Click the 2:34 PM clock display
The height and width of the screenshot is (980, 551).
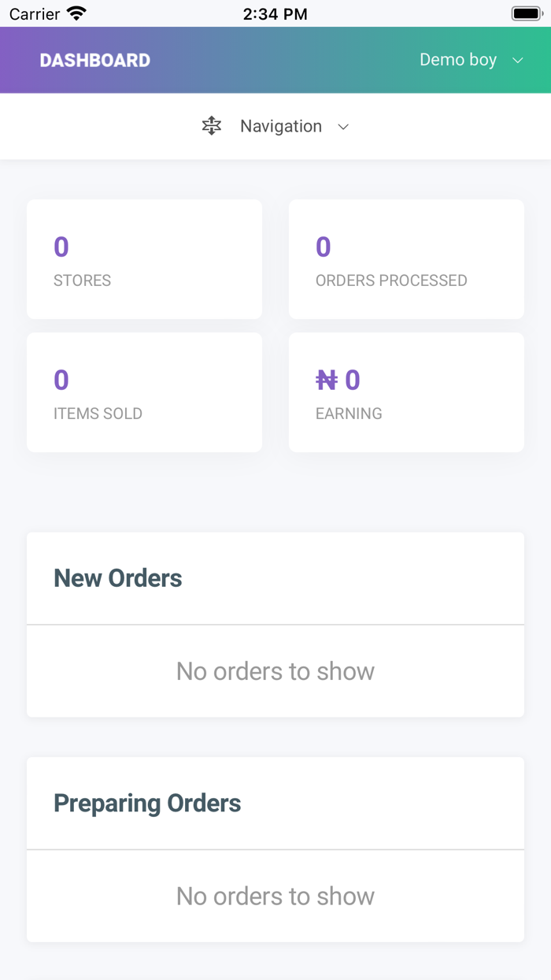(275, 13)
